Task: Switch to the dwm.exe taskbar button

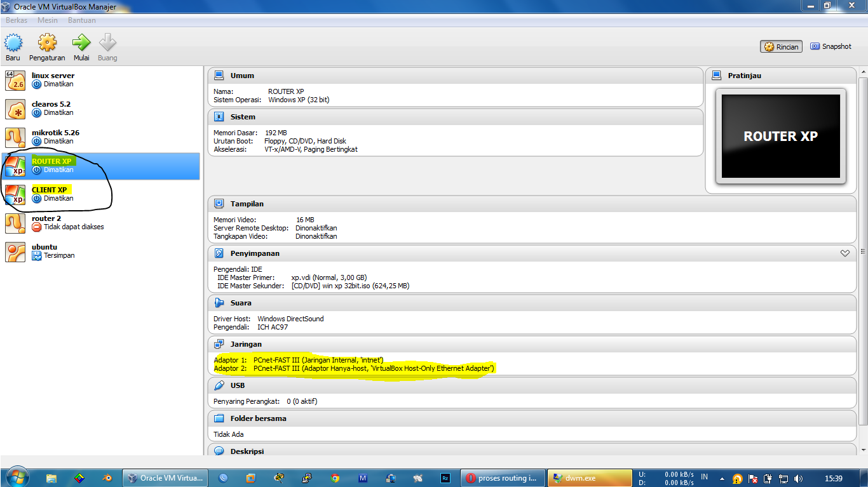Action: [590, 478]
